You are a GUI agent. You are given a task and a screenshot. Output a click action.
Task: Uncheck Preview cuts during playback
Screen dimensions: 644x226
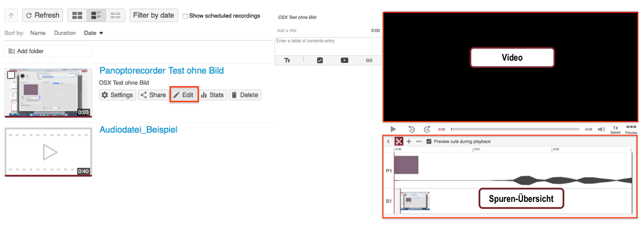tap(429, 141)
